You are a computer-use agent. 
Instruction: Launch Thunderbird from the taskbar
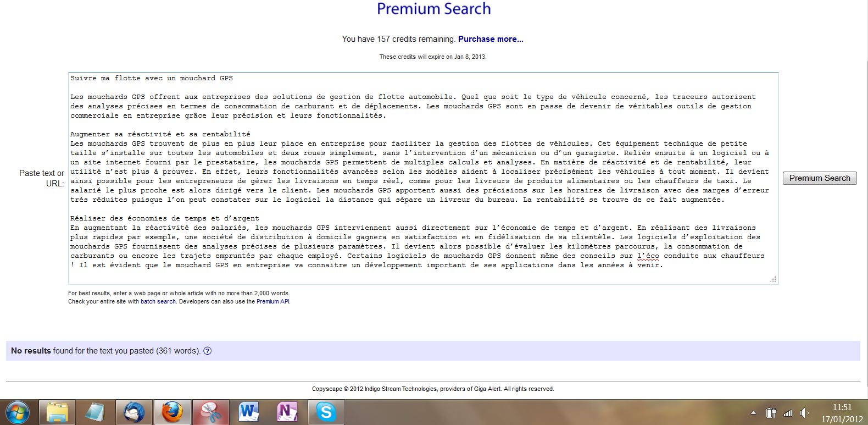click(x=133, y=412)
